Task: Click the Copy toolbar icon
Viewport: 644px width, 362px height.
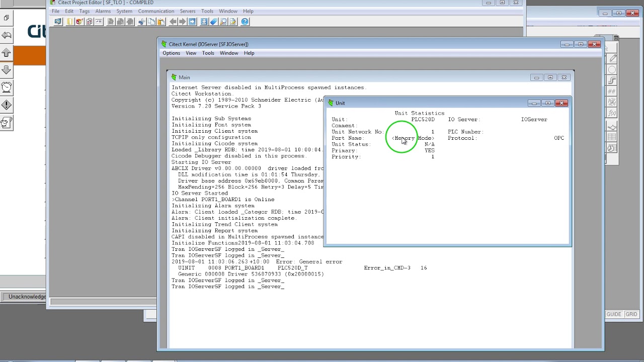Action: (x=151, y=22)
